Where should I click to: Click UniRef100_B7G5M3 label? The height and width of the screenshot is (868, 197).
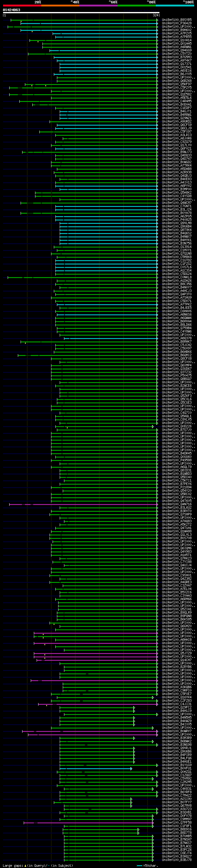(x=177, y=57)
